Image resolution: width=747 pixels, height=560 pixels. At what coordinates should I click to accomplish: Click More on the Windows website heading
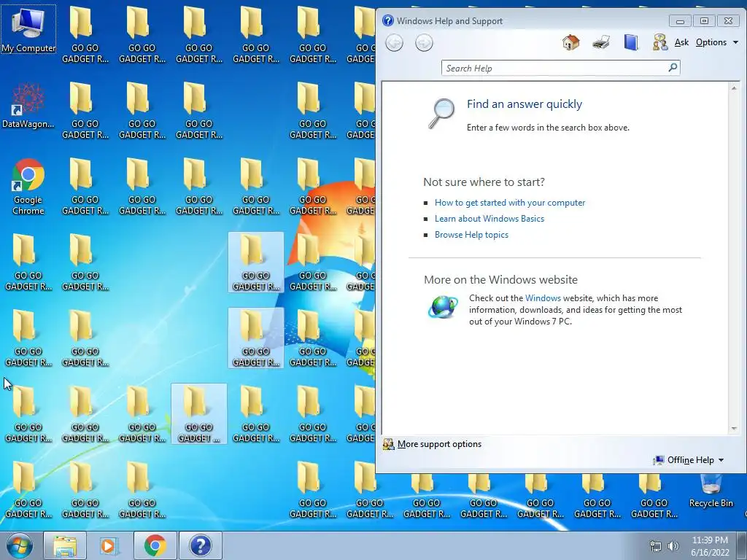[500, 279]
